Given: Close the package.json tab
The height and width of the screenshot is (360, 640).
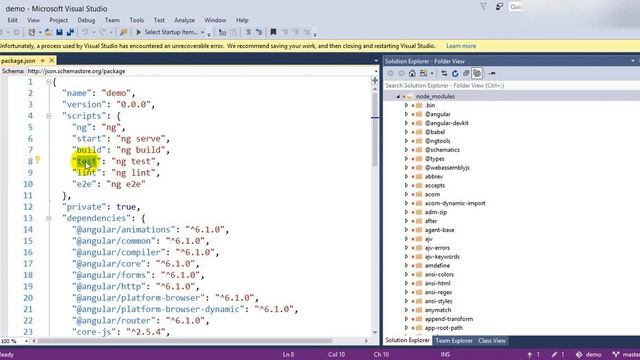Looking at the screenshot, I should click(x=51, y=60).
